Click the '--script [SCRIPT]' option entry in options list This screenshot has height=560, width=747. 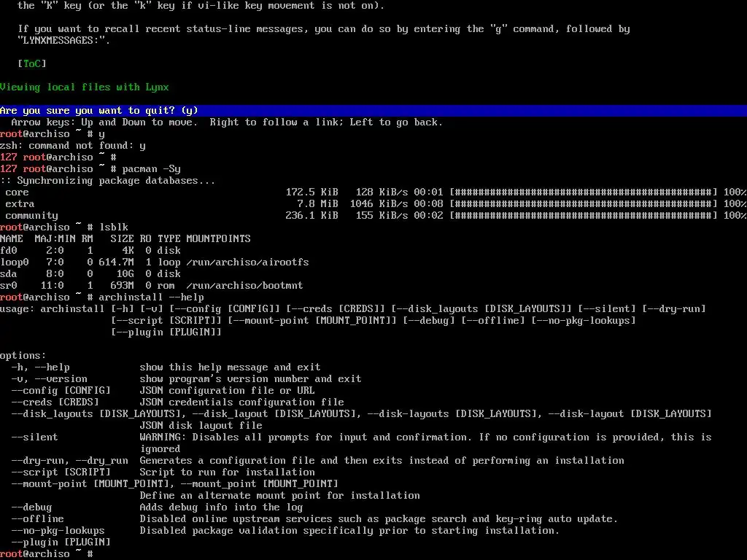pyautogui.click(x=61, y=472)
